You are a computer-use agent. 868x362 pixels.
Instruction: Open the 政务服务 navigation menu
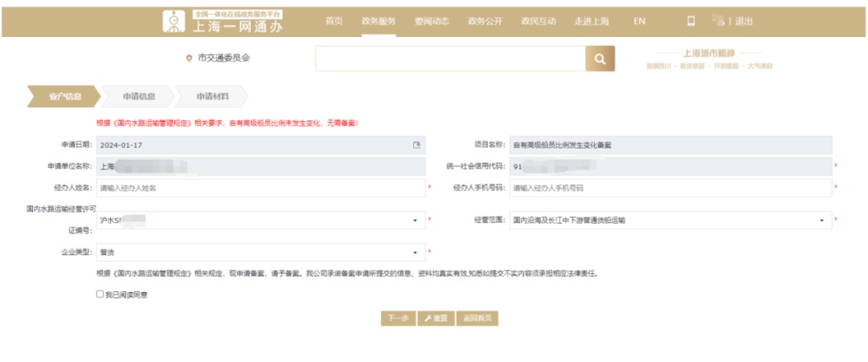pos(379,21)
